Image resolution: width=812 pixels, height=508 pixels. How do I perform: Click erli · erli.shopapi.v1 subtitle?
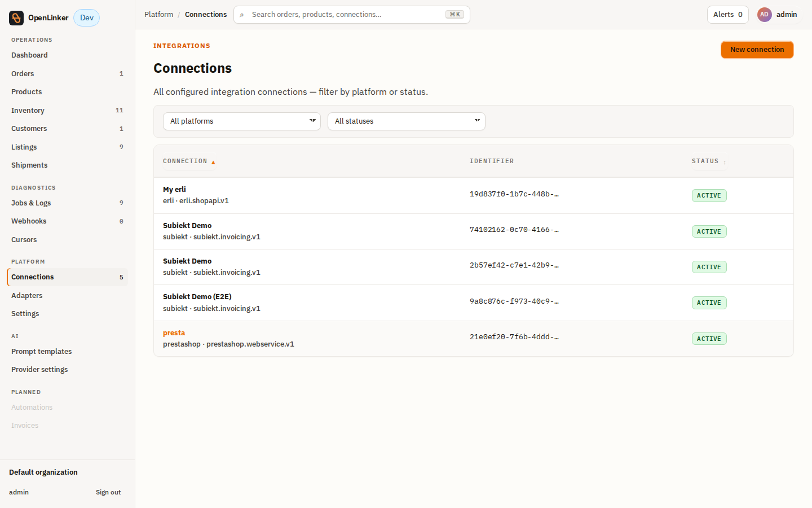[196, 201]
